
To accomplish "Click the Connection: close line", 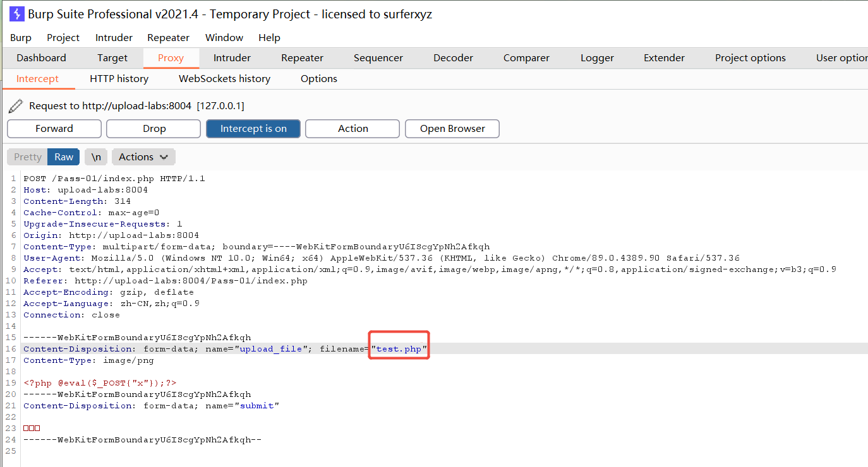I will 71,315.
